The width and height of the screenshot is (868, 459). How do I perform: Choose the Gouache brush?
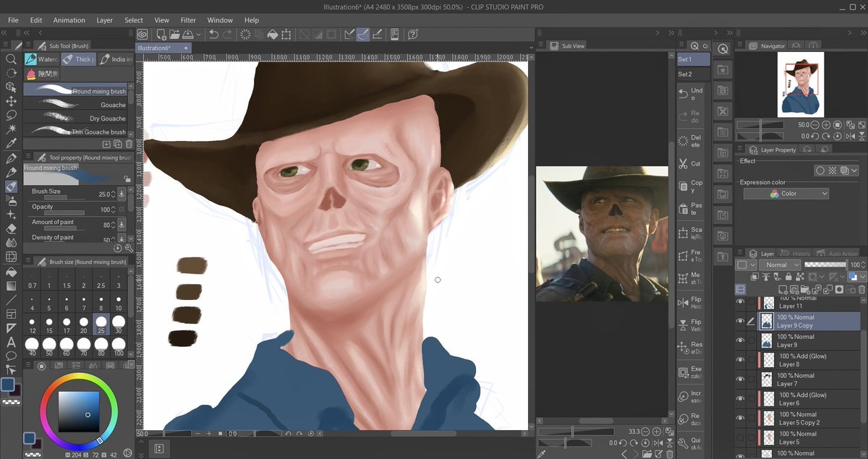pos(75,105)
